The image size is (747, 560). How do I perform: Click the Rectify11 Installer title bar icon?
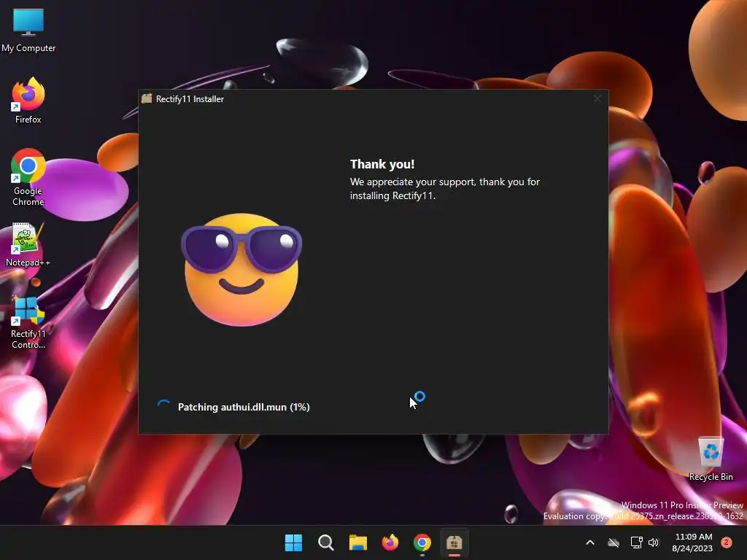pyautogui.click(x=147, y=98)
